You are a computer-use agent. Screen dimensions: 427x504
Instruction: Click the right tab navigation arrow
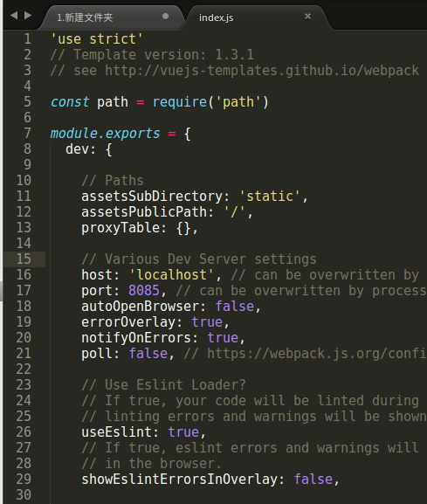coord(28,15)
